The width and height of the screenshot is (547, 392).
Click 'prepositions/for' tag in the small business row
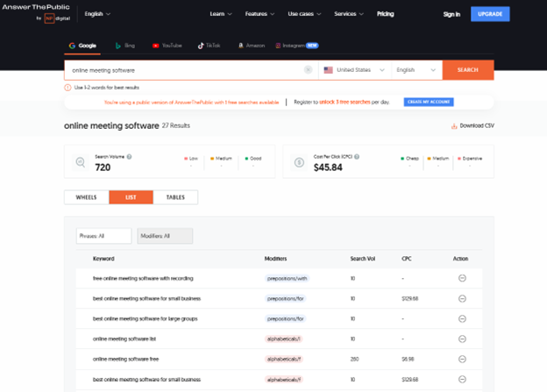tap(286, 299)
